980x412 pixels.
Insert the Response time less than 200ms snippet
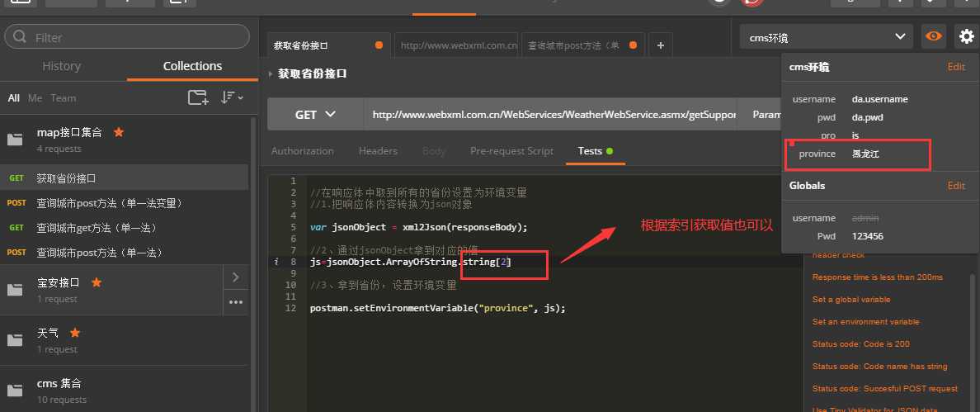pos(878,277)
